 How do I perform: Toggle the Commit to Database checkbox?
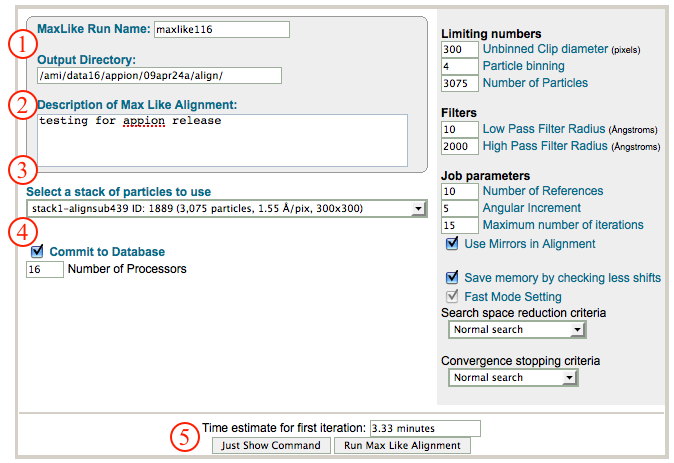(x=37, y=252)
